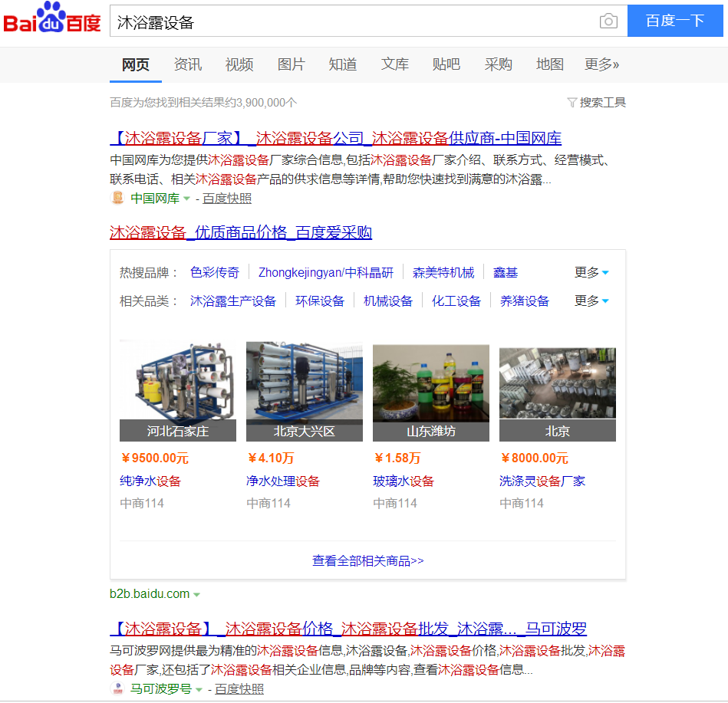Click the 百度一下 search button
This screenshot has width=728, height=703.
tap(675, 21)
